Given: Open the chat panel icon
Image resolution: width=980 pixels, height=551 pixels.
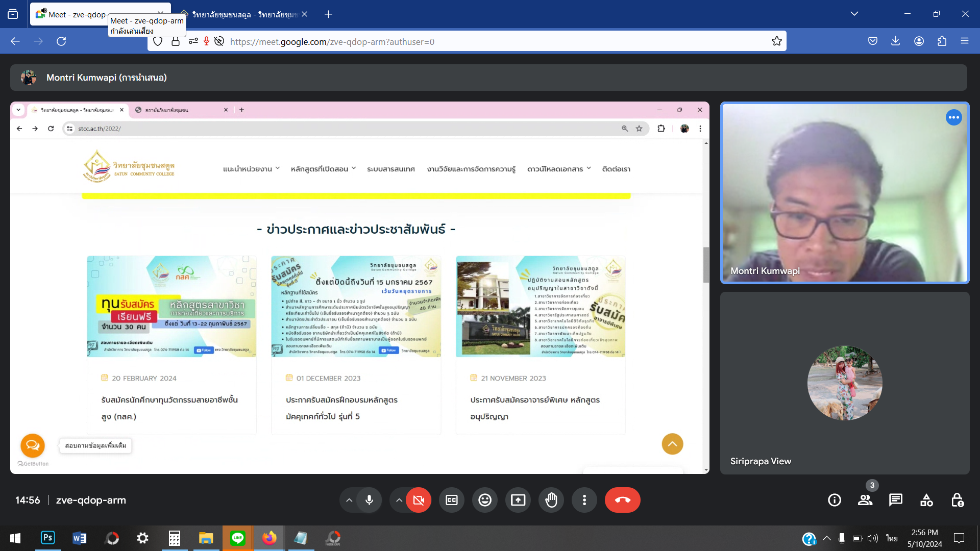Looking at the screenshot, I should (x=896, y=500).
